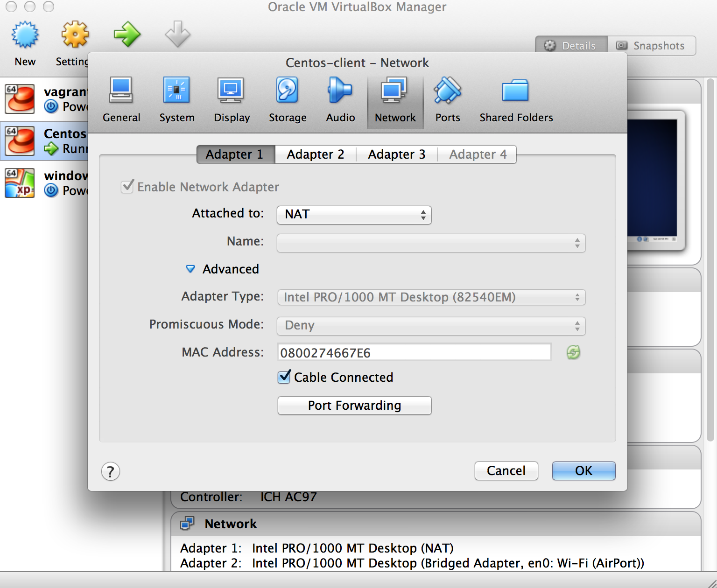Screen dimensions: 717x588
Task: Toggle the Enable Network Adapter checkbox
Action: point(127,186)
